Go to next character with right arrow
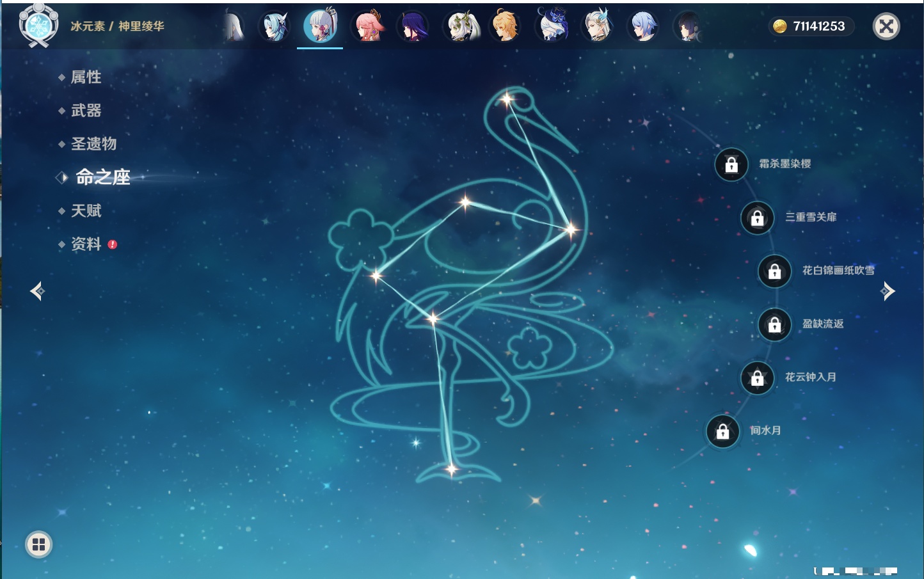The image size is (924, 579). [888, 291]
